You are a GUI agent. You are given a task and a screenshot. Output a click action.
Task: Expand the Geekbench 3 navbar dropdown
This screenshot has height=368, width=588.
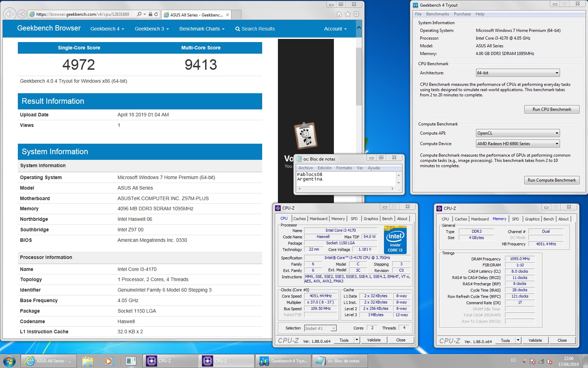[x=152, y=29]
